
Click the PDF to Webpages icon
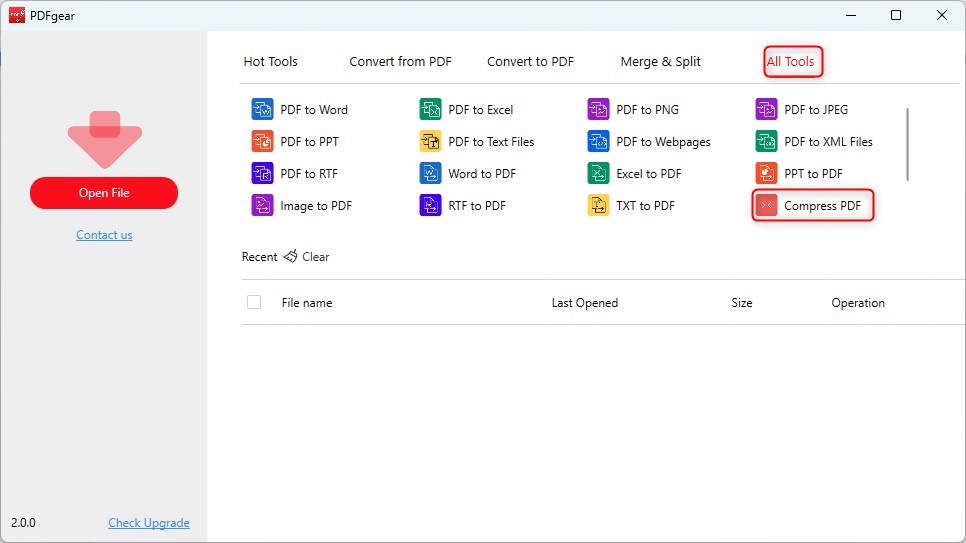pyautogui.click(x=598, y=142)
